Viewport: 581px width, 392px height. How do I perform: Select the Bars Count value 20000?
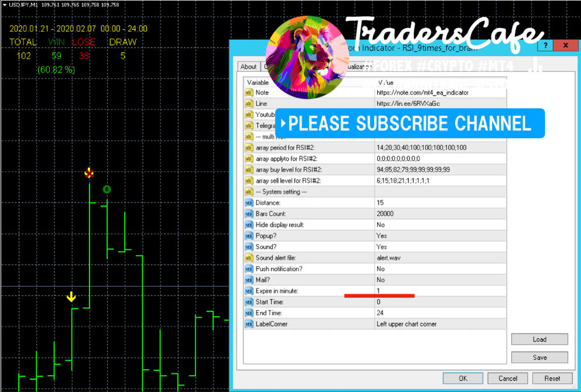click(385, 214)
